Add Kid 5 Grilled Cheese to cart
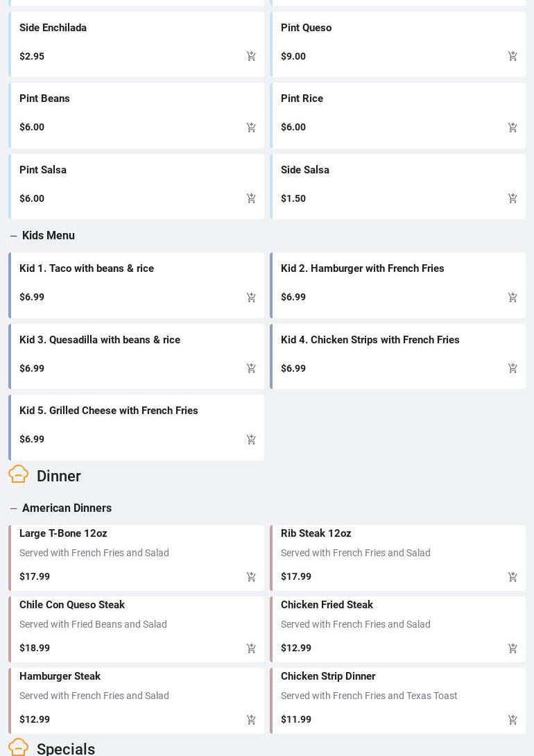Image resolution: width=534 pixels, height=756 pixels. point(251,440)
